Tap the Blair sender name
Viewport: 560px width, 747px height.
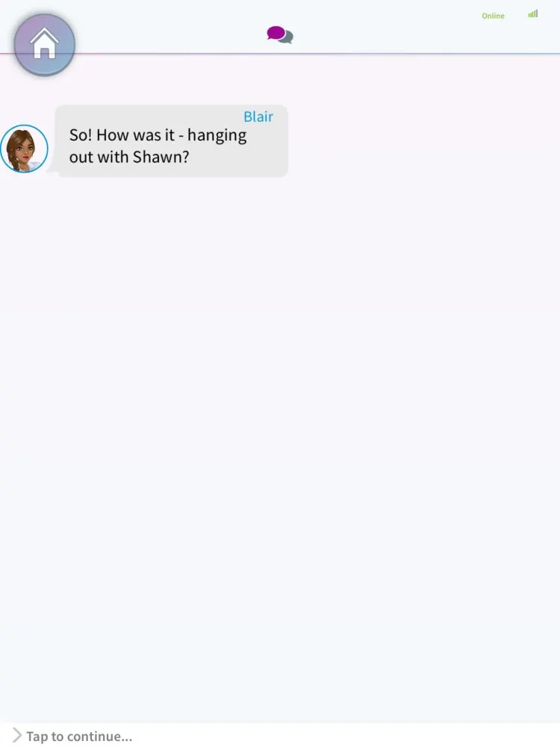(x=258, y=117)
